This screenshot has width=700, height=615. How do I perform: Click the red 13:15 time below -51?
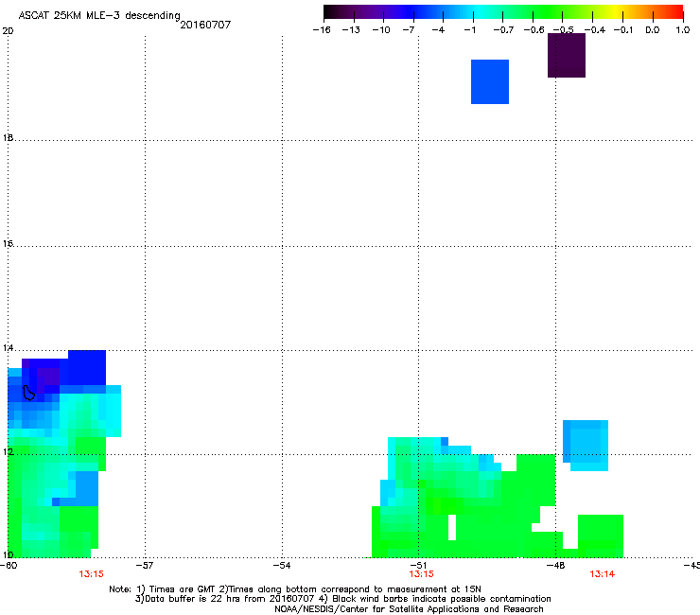(422, 574)
